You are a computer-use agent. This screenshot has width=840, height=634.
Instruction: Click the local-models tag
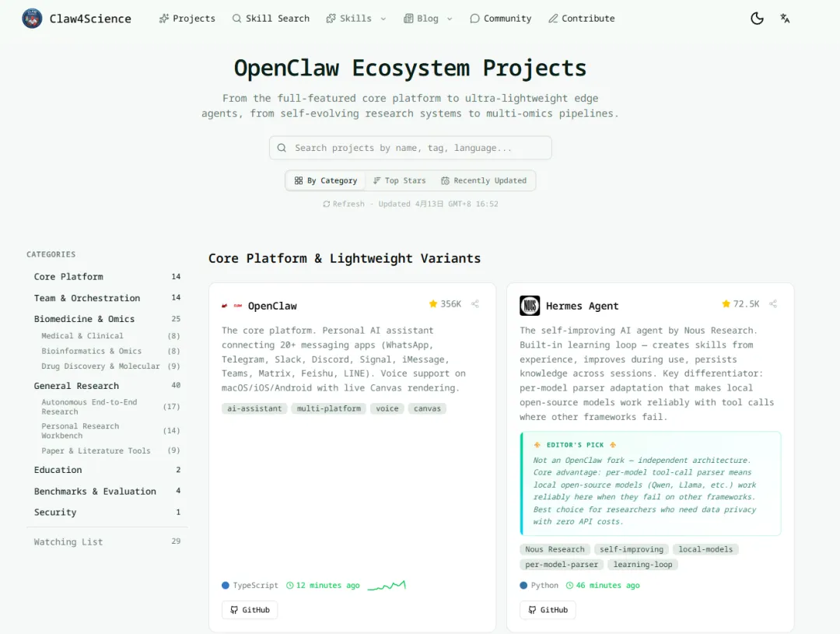pos(705,549)
